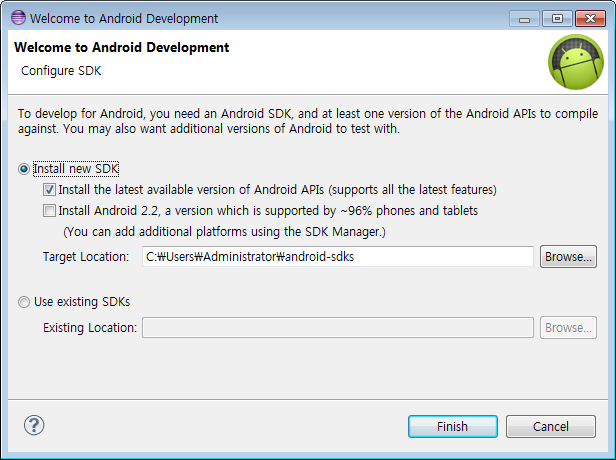Viewport: 616px width, 460px height.
Task: Cancel the SDK configuration dialog
Action: (551, 426)
